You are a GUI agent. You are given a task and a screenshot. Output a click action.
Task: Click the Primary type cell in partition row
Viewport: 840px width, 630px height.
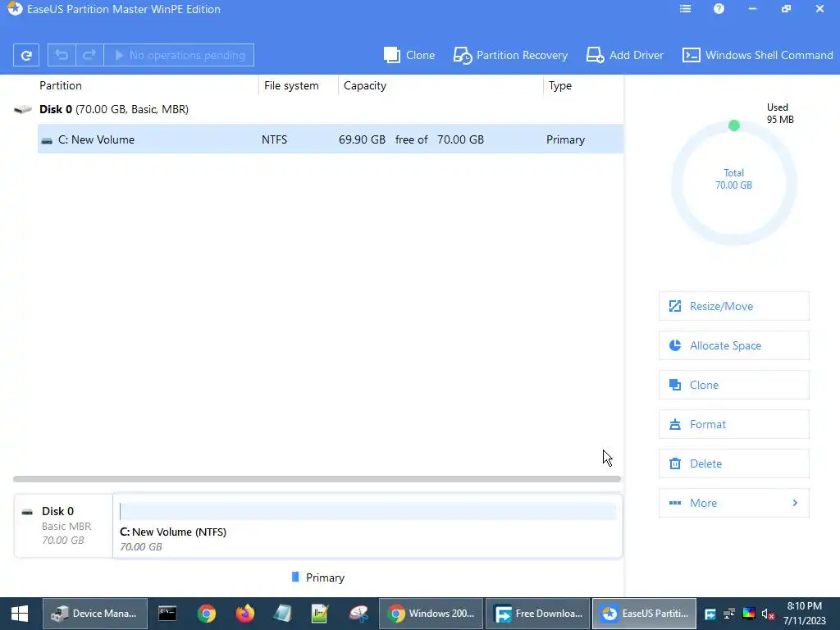click(565, 139)
